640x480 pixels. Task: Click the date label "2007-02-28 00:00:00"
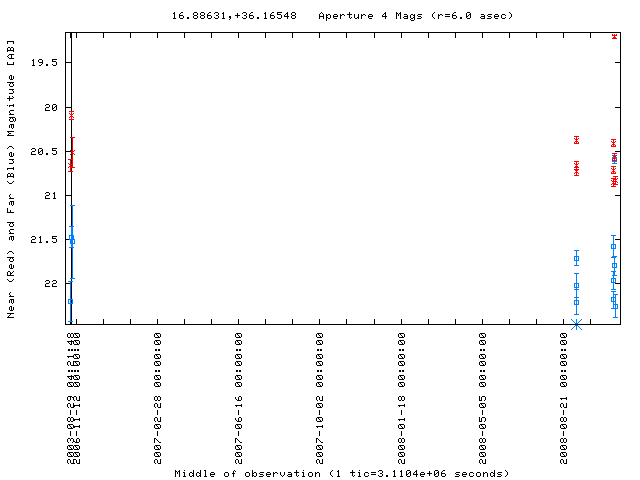click(158, 398)
